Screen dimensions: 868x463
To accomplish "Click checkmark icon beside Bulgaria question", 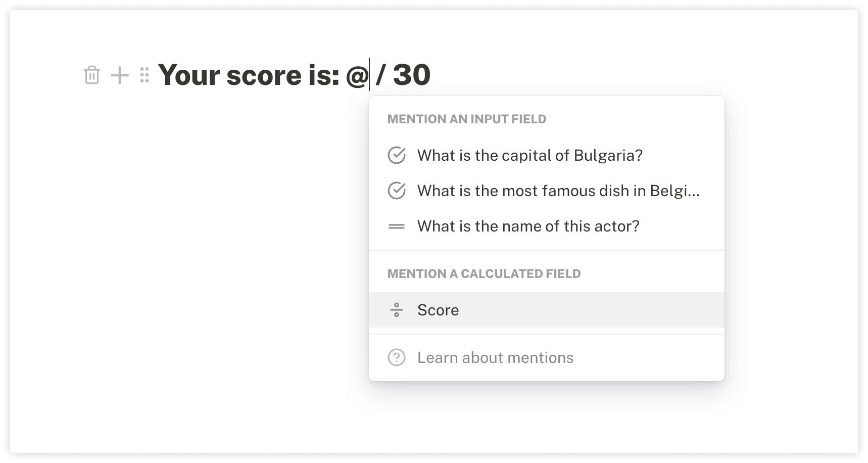I will (x=397, y=155).
